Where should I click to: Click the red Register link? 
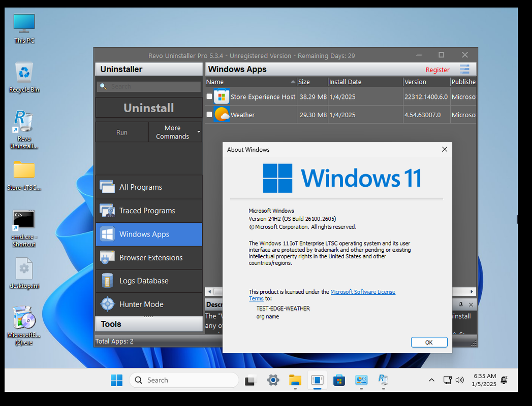pos(437,70)
